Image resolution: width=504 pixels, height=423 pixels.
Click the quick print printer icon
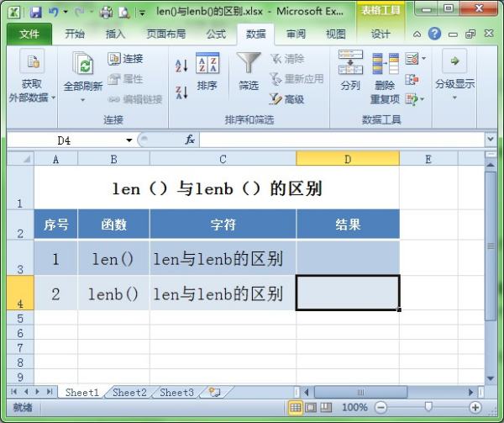pyautogui.click(x=106, y=13)
